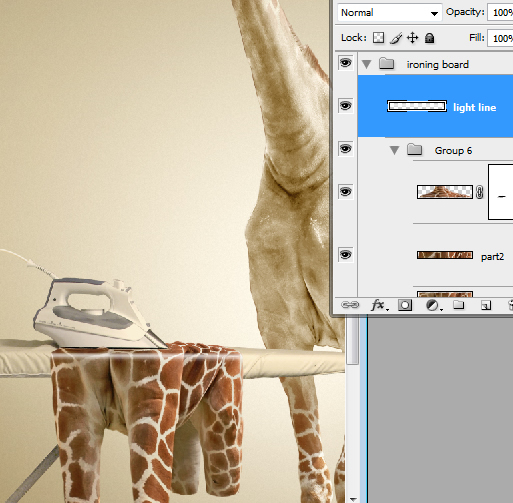Toggle lock transparent pixels icon
The image size is (513, 503).
[x=378, y=38]
